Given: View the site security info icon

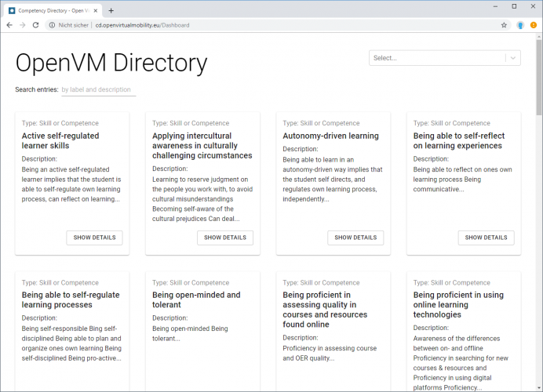Looking at the screenshot, I should (x=52, y=25).
